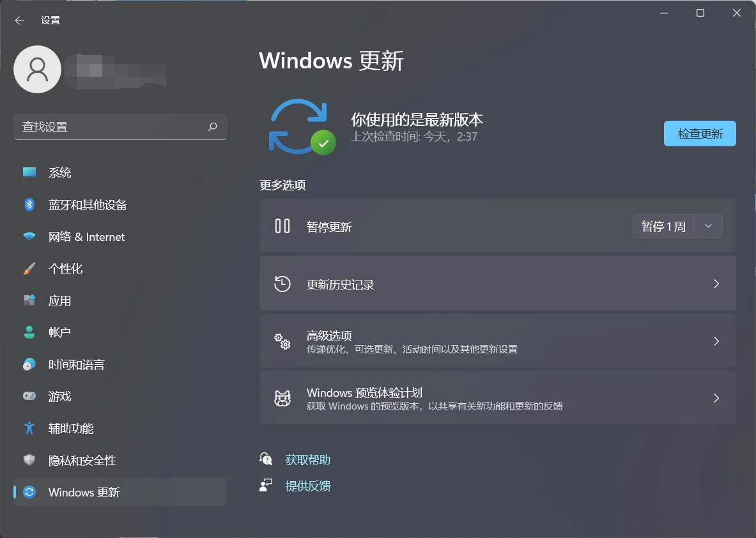
Task: Expand the pause duration dropdown arrow
Action: (x=708, y=226)
